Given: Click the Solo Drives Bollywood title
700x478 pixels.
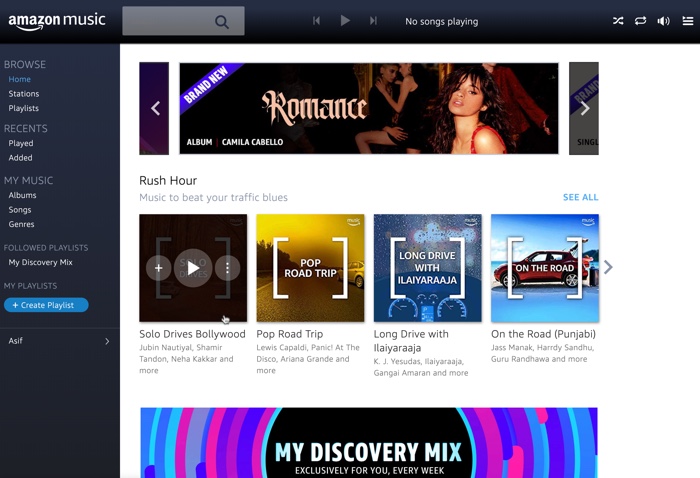Looking at the screenshot, I should coord(192,334).
